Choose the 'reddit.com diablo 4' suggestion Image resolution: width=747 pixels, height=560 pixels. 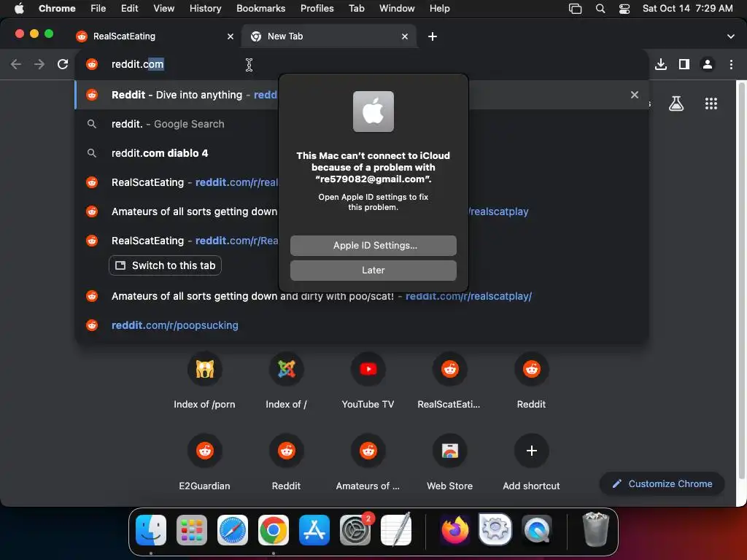[362, 153]
